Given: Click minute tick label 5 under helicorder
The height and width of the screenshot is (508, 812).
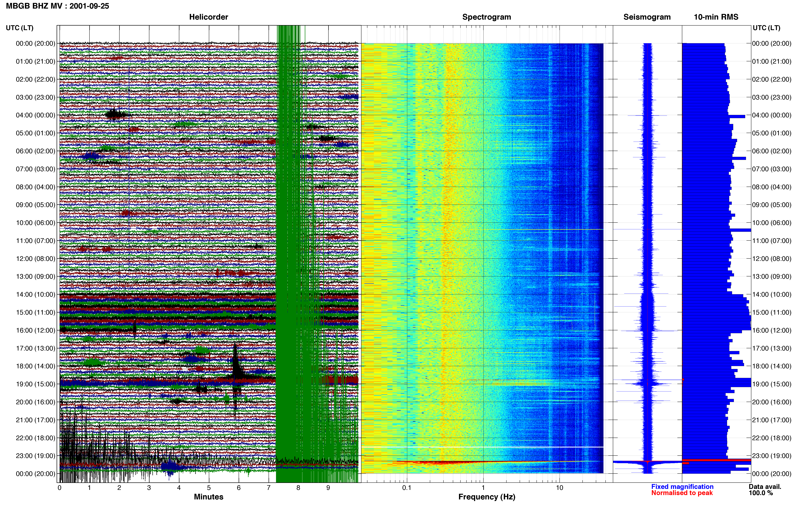Looking at the screenshot, I should click(209, 488).
